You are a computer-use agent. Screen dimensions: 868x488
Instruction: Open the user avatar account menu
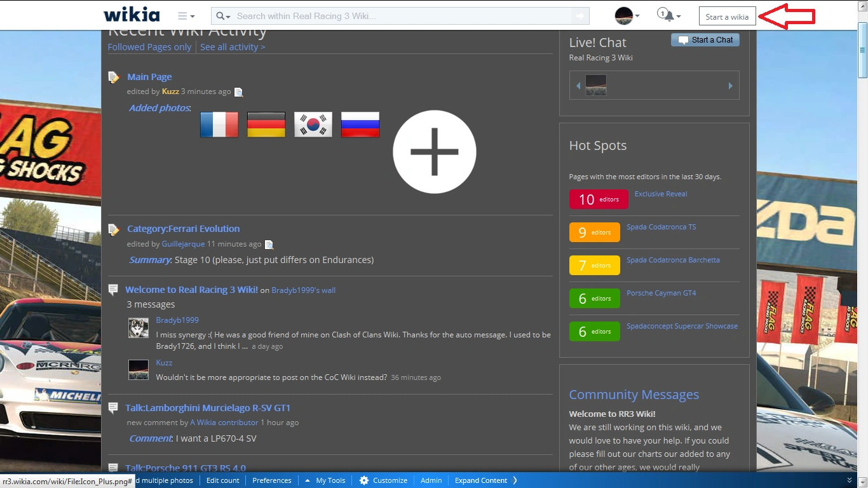click(x=627, y=16)
